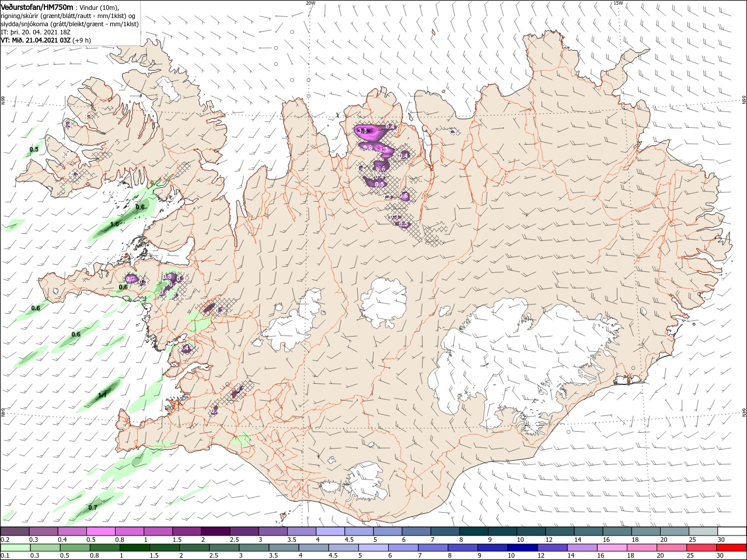The height and width of the screenshot is (560, 747).
Task: Select the 20W longitude label
Action: pos(310,3)
